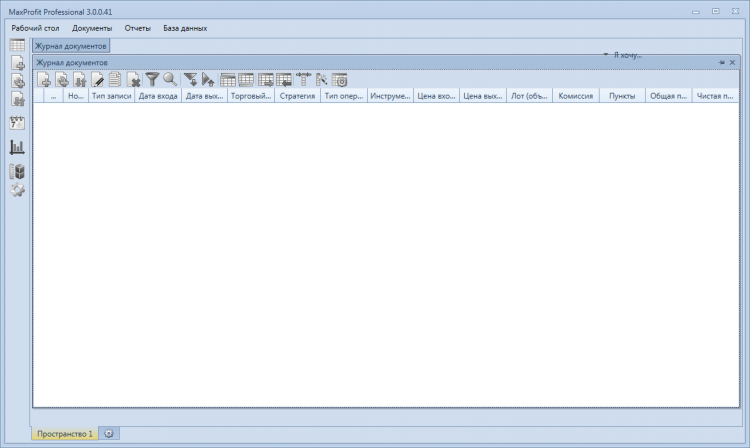Maximize the MaxProfit Professional window

click(x=716, y=11)
